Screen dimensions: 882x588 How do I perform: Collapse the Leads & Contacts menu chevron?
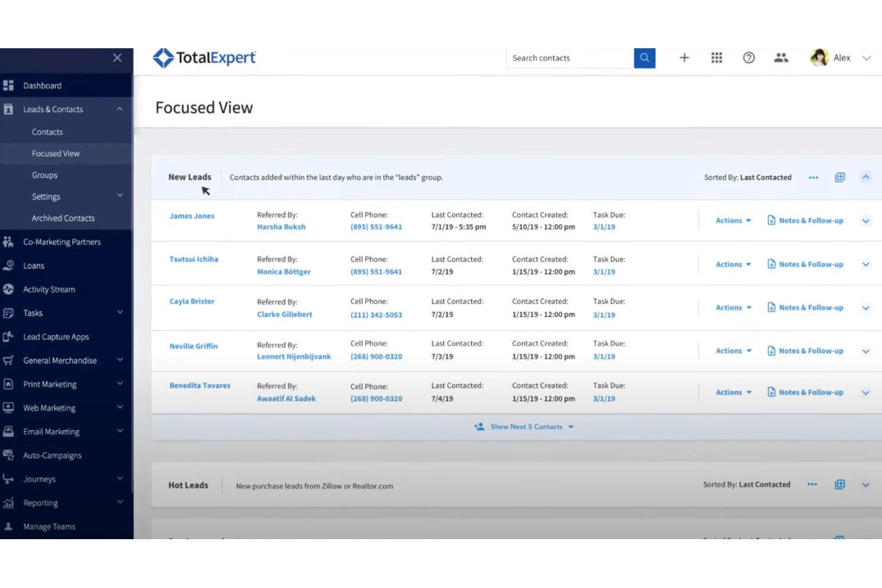point(120,109)
